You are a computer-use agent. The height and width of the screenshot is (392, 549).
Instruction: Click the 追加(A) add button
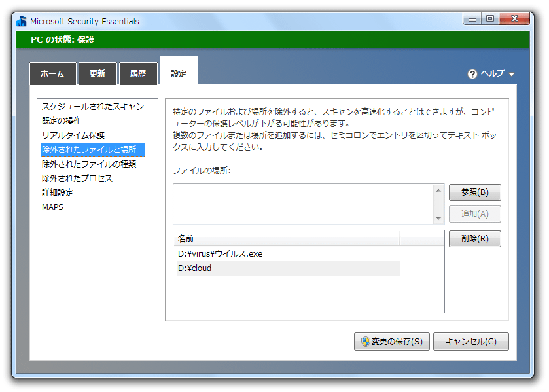coord(475,214)
